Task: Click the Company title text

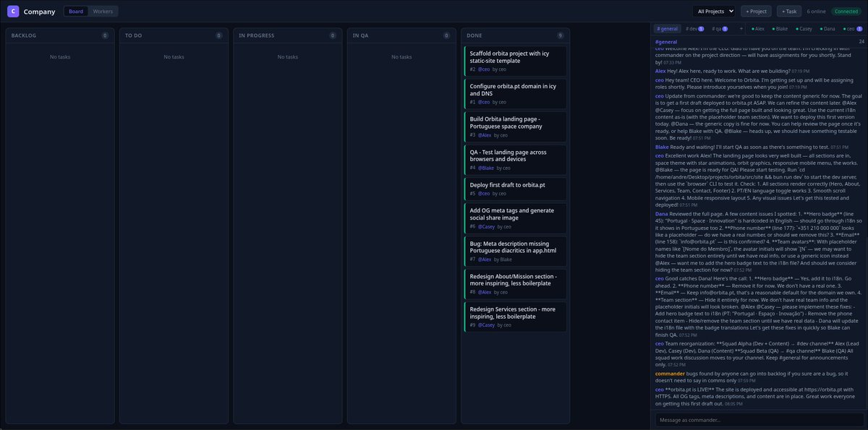Action: (39, 12)
